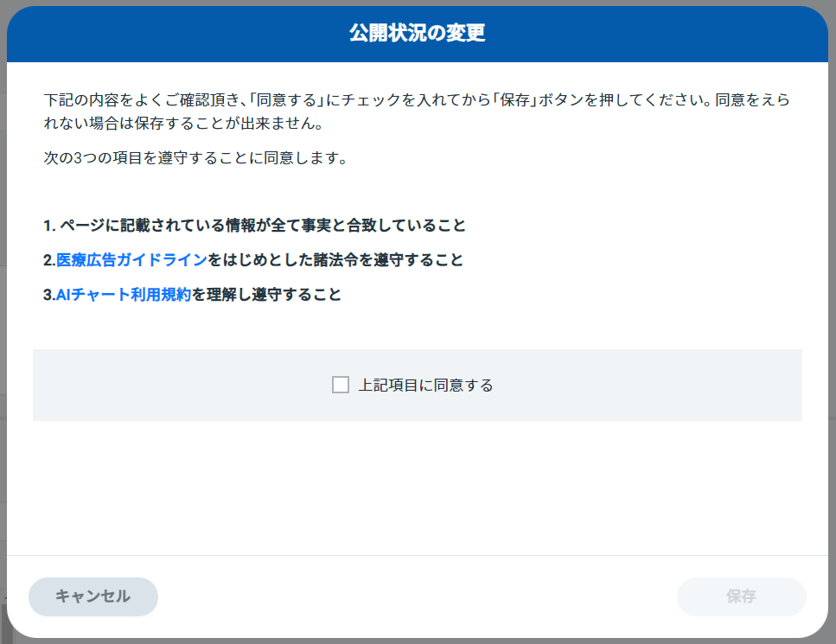Click the キャンセル button

pyautogui.click(x=93, y=596)
